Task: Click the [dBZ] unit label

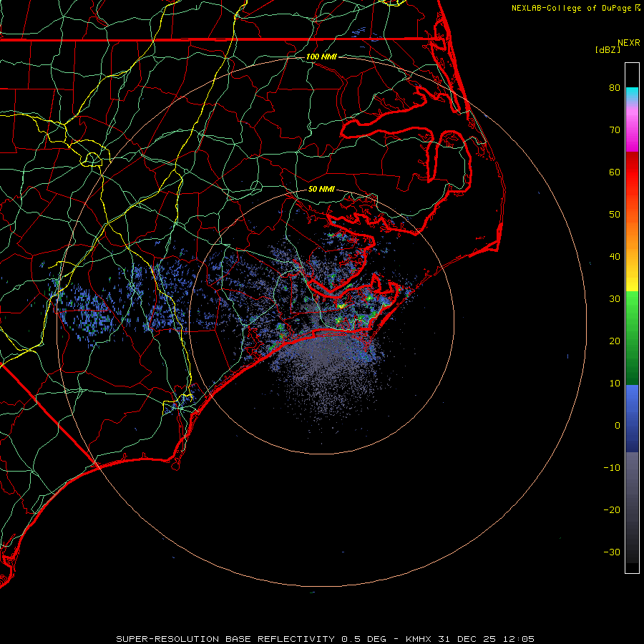Action: [608, 50]
